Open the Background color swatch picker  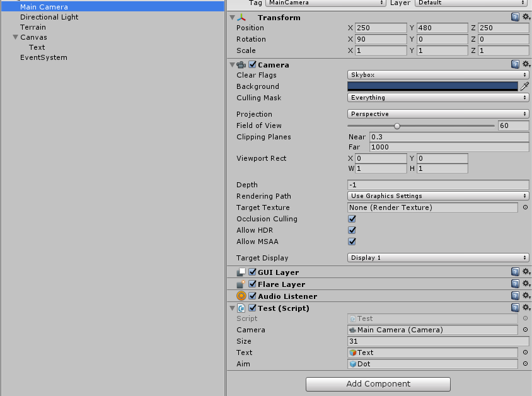pyautogui.click(x=435, y=86)
